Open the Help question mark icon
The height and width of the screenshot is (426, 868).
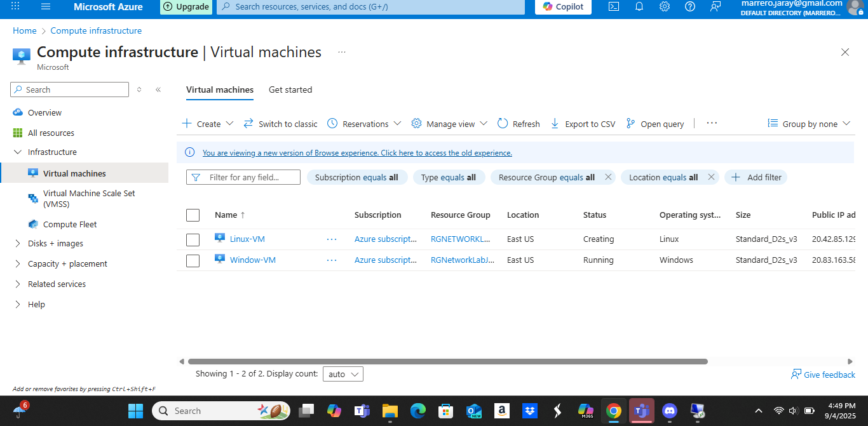point(690,6)
